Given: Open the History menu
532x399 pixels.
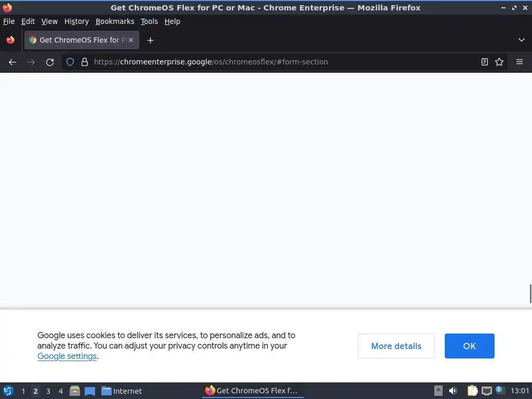Looking at the screenshot, I should [77, 21].
